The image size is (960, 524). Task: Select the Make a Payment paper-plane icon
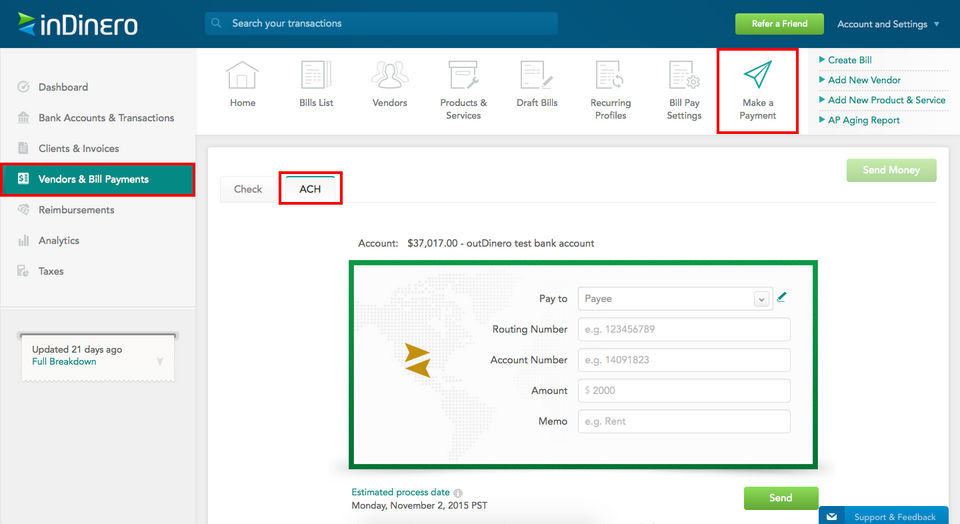pyautogui.click(x=758, y=75)
